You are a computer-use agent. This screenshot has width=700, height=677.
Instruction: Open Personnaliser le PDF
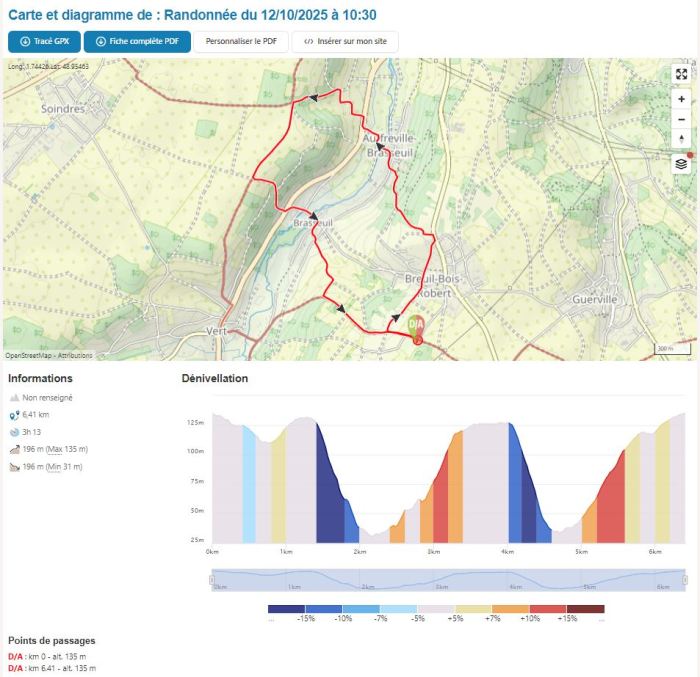pyautogui.click(x=241, y=42)
